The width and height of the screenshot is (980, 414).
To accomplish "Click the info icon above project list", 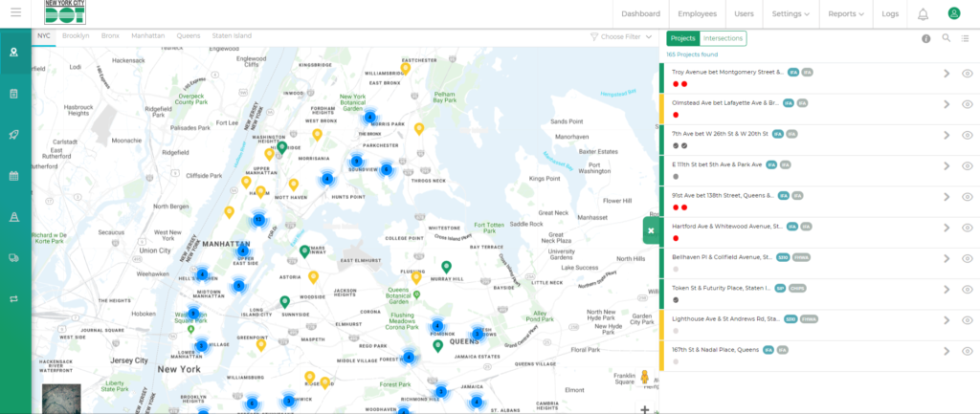I will [x=925, y=39].
